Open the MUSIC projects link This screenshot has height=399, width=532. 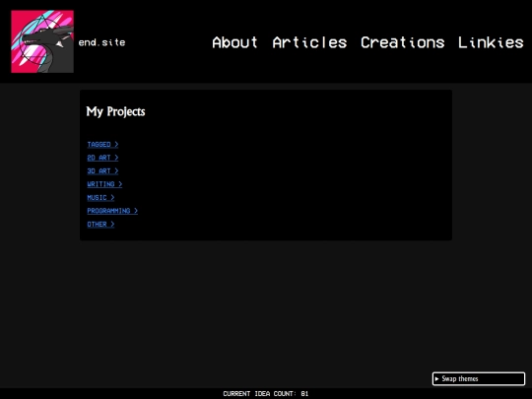tap(100, 197)
